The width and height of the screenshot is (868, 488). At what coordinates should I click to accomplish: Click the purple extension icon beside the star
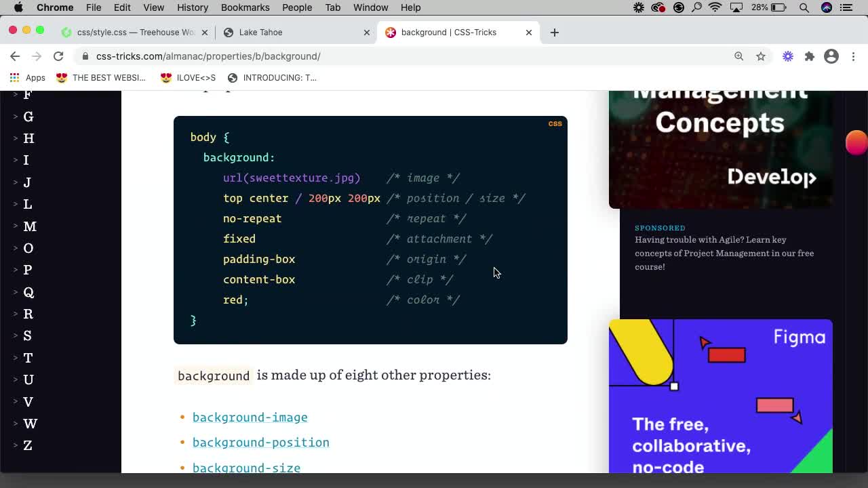(x=788, y=56)
